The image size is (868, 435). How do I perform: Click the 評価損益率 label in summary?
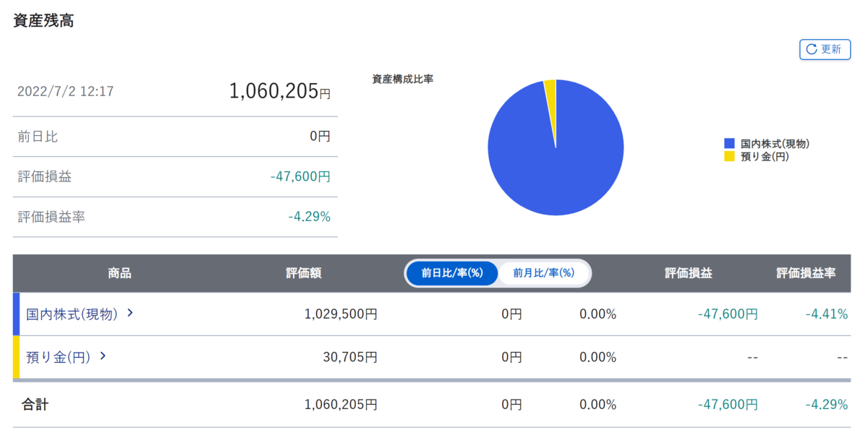(x=51, y=217)
